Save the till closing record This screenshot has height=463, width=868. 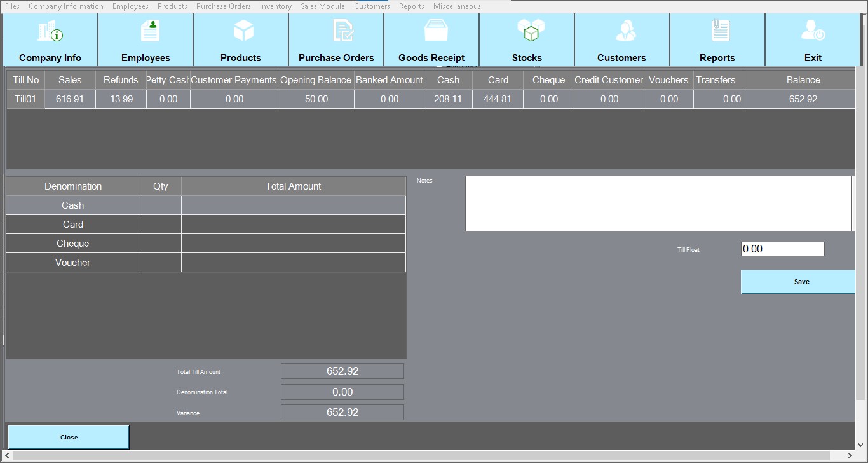pos(801,282)
